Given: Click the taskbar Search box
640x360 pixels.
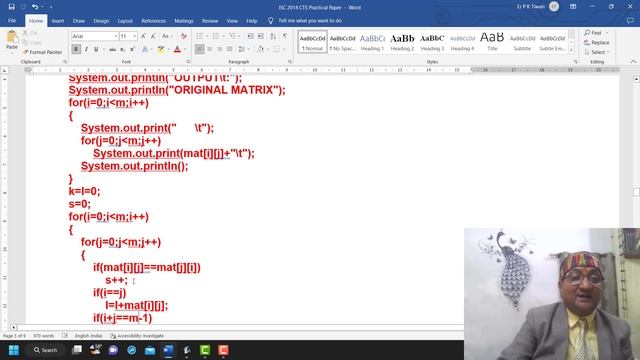Looking at the screenshot, I should pyautogui.click(x=45, y=350).
